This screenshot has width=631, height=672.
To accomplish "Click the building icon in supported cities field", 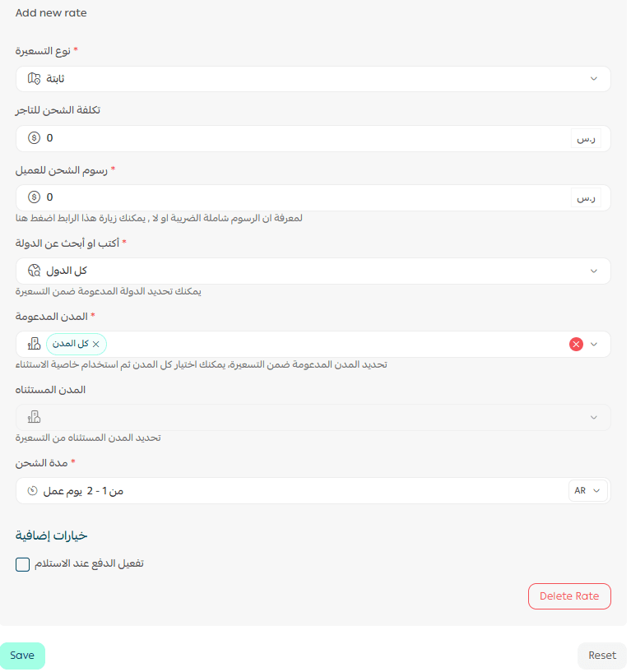I will pyautogui.click(x=34, y=344).
